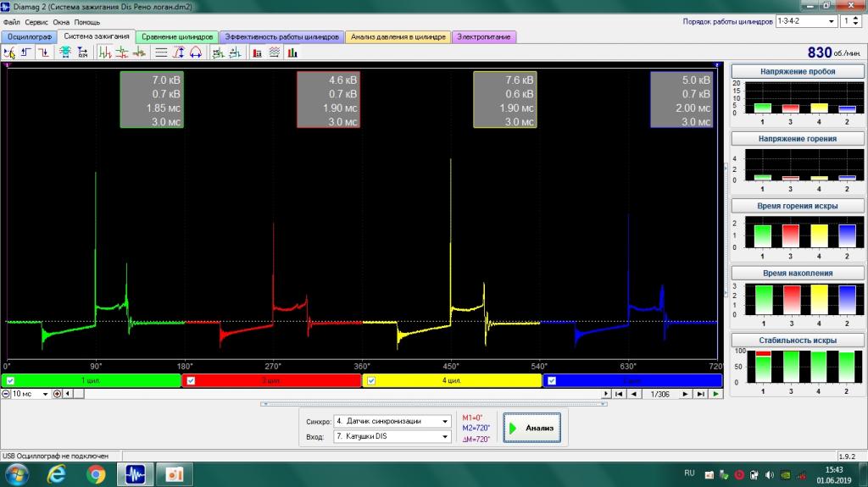Viewport: 868px width, 487px height.
Task: Click the first toolbar icon with cursor and waveform
Action: [9, 53]
